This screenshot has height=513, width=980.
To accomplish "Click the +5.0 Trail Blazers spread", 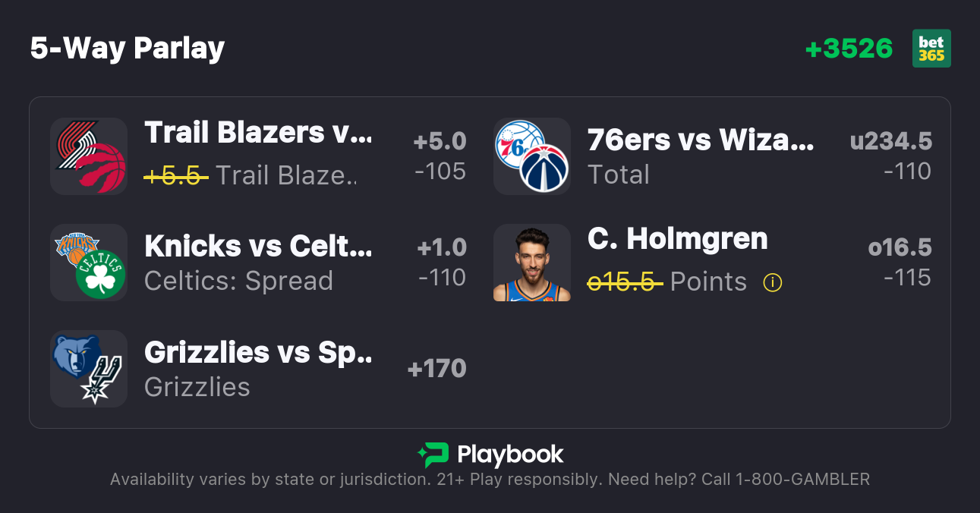I will [x=440, y=141].
